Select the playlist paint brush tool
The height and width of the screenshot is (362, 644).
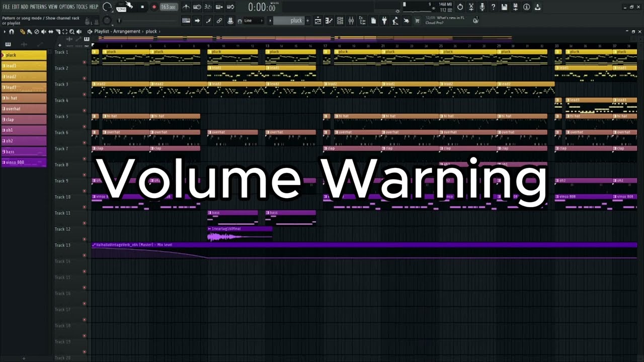tap(29, 32)
